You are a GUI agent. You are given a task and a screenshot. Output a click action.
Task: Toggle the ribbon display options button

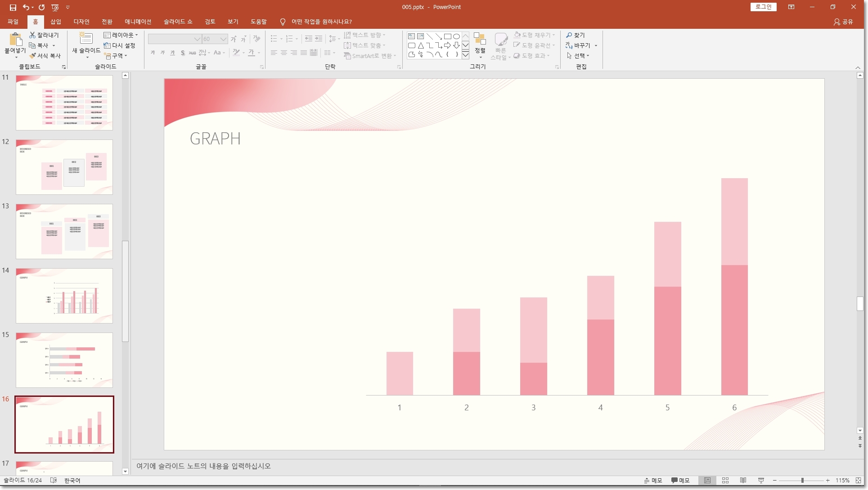tap(791, 7)
